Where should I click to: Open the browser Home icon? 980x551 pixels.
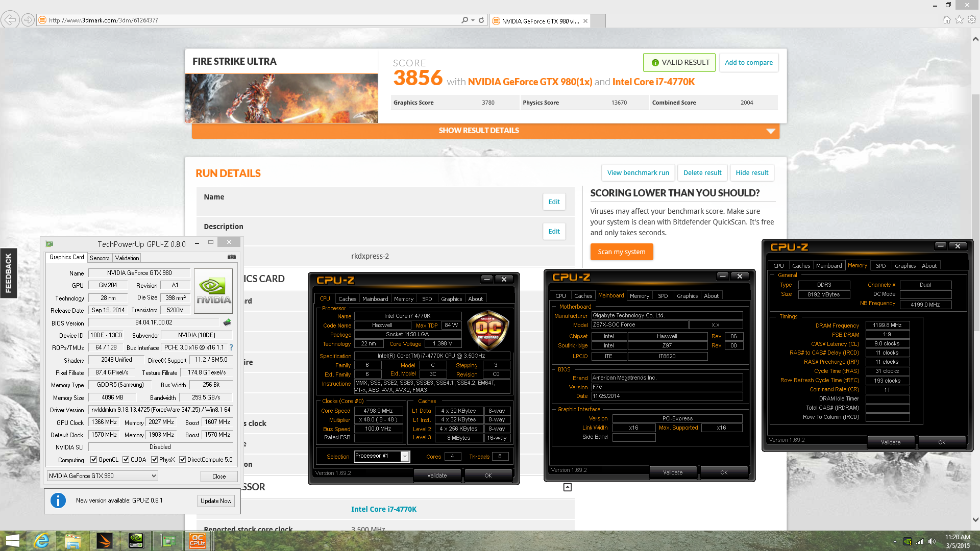(947, 19)
